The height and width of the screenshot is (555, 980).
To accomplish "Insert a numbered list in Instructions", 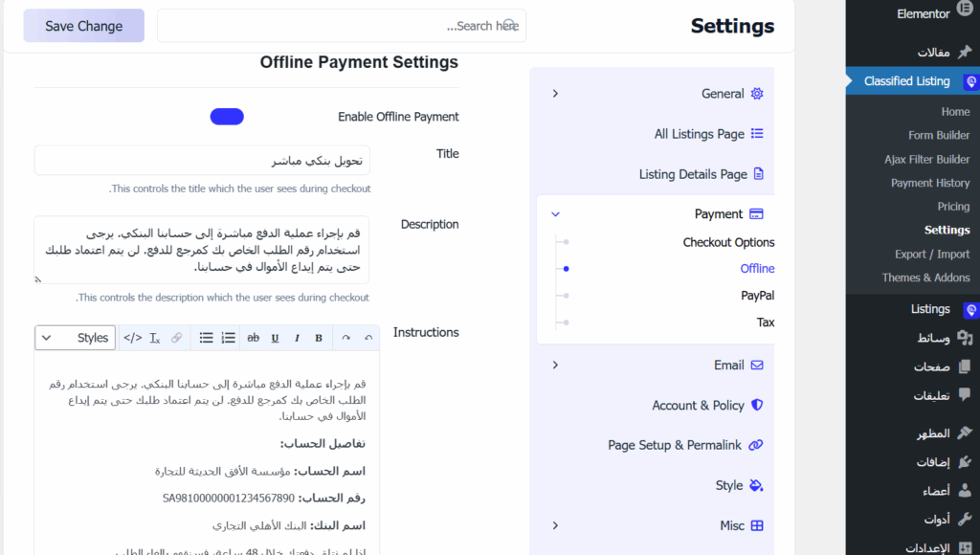I will [x=228, y=338].
